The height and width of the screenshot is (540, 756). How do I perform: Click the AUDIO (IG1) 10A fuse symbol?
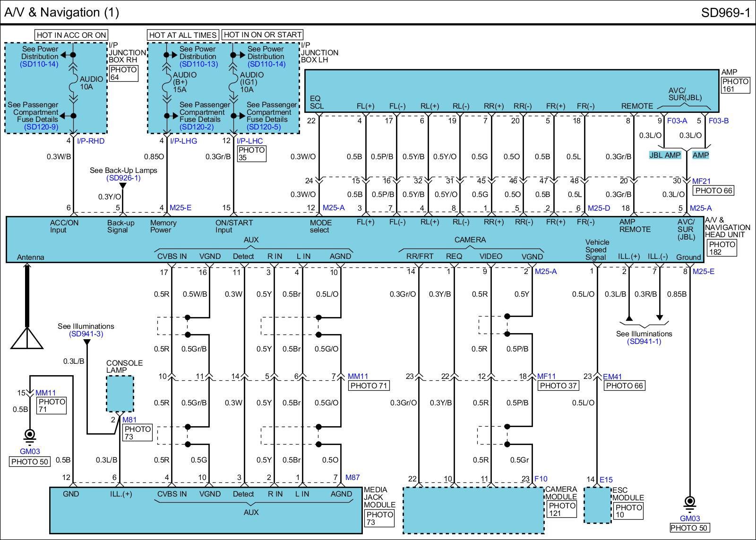coord(233,86)
